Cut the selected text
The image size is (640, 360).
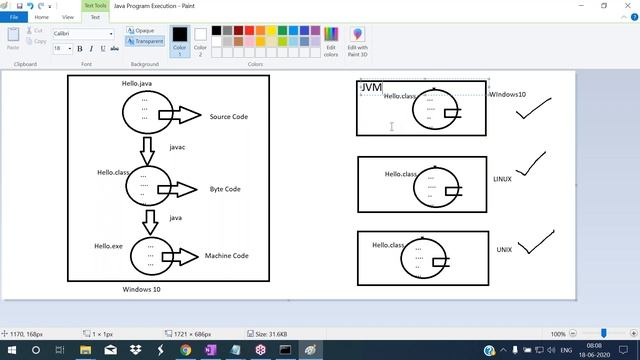click(x=35, y=31)
